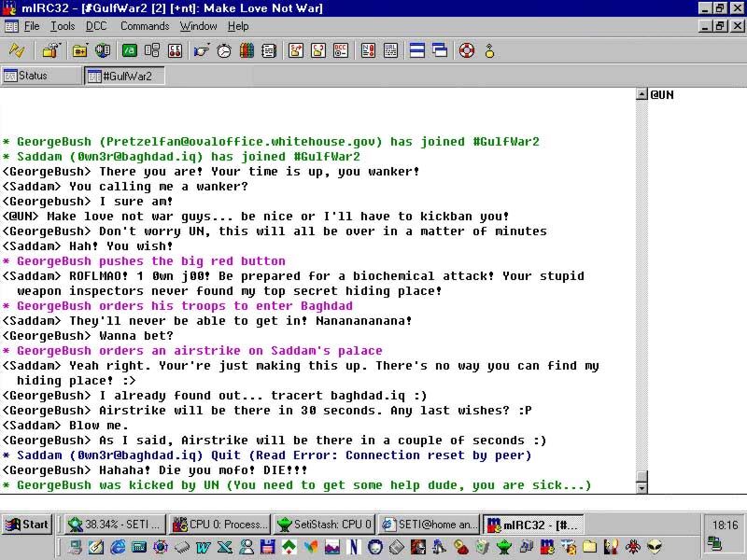Viewport: 747px width, 560px height.
Task: Open the channels list globe icon
Action: [102, 50]
